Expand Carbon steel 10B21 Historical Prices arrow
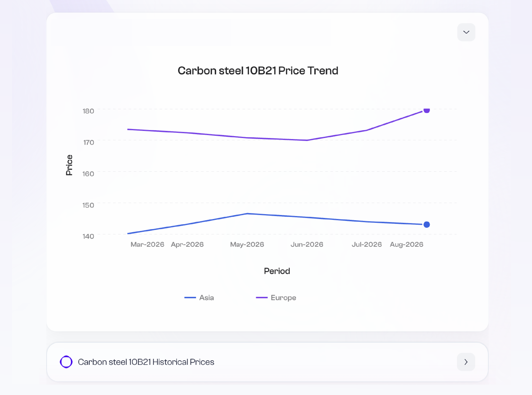532x395 pixels. 466,362
